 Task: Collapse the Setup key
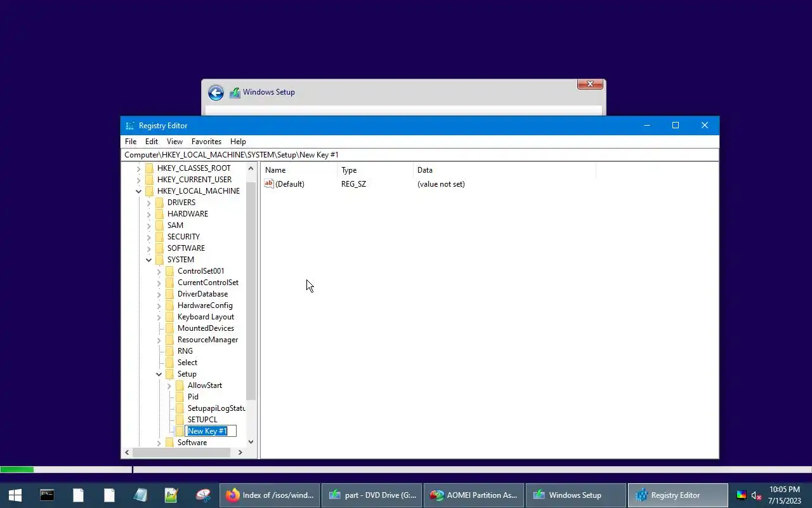tap(159, 374)
